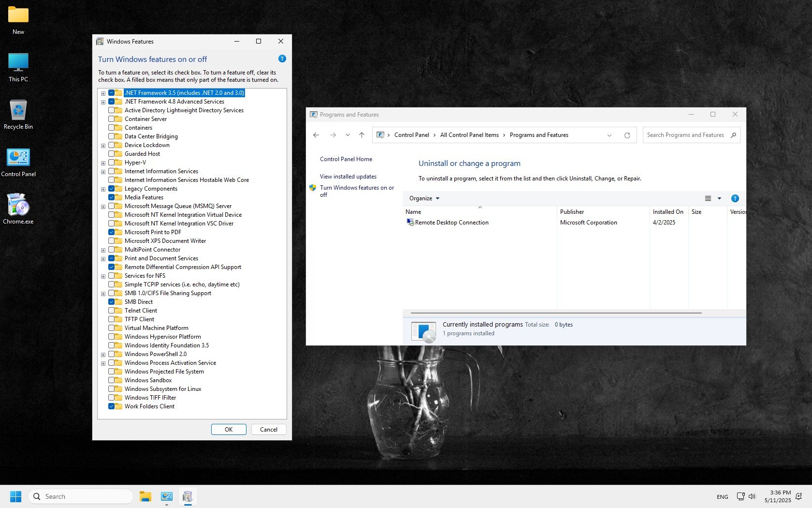Viewport: 812px width, 508px height.
Task: Click the Windows Features help icon
Action: click(282, 59)
